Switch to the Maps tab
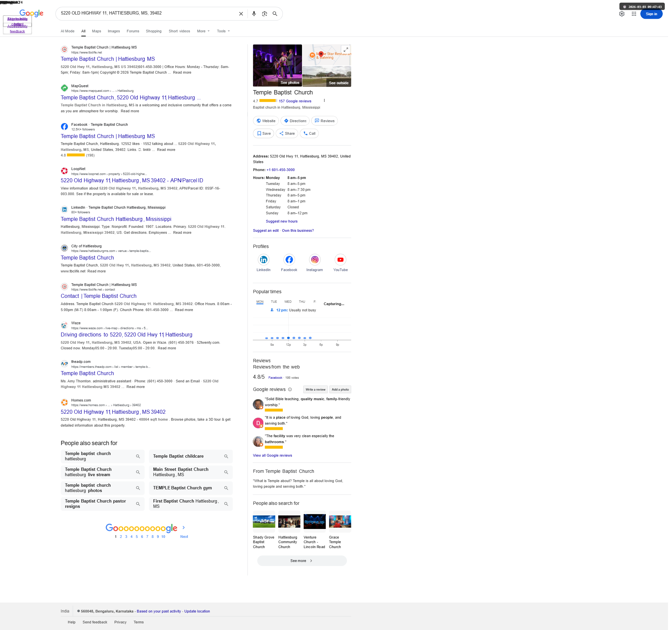The width and height of the screenshot is (672, 630). 97,31
